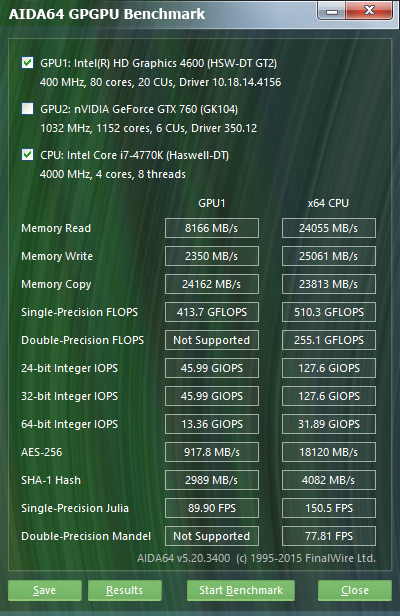The height and width of the screenshot is (616, 400).
Task: Click the GPU1 AES-256 result box
Action: pyautogui.click(x=212, y=452)
